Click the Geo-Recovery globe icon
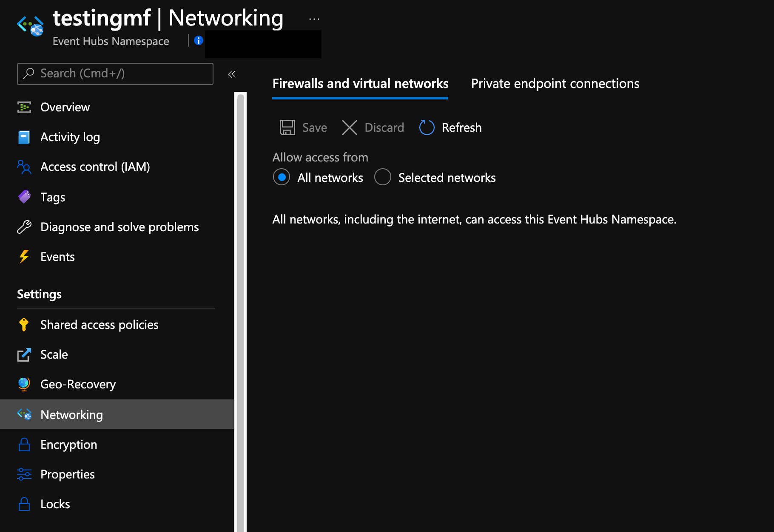 click(x=24, y=384)
